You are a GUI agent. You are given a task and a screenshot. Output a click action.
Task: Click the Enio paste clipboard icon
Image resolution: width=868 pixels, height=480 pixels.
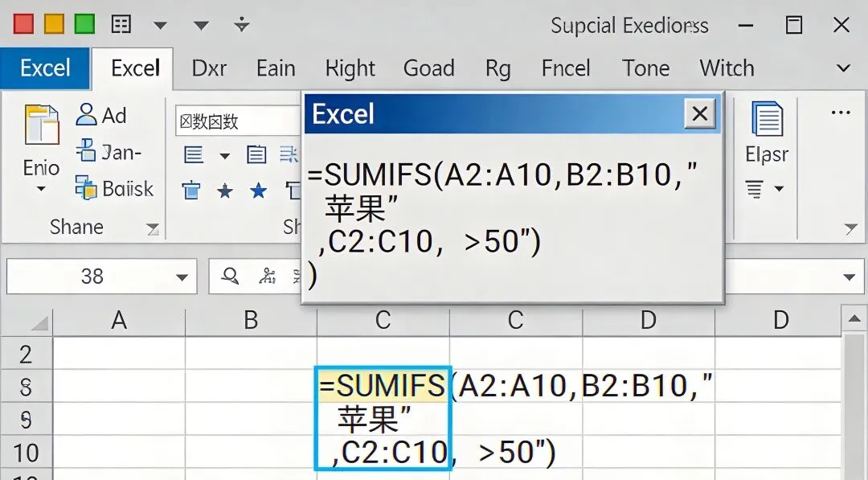(42, 125)
